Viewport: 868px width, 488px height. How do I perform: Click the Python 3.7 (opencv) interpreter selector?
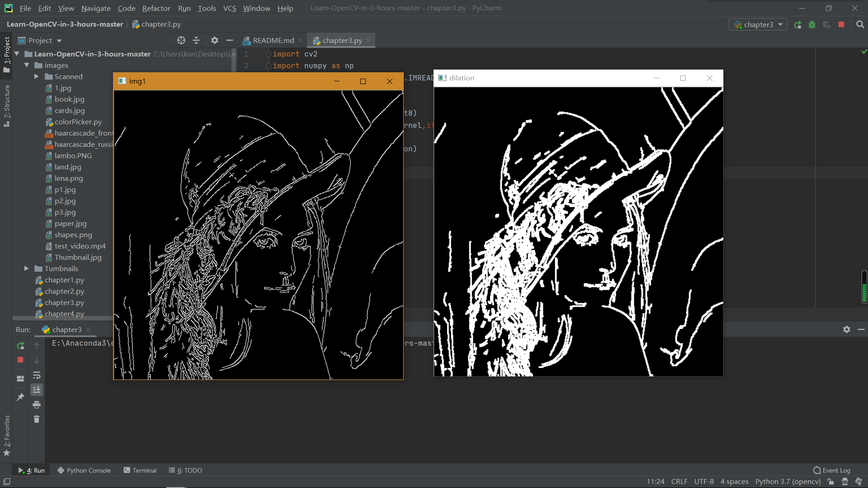tap(788, 482)
